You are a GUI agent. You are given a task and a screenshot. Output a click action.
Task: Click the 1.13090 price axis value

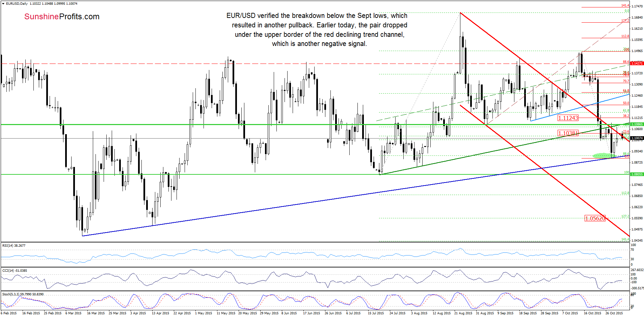coord(637,84)
